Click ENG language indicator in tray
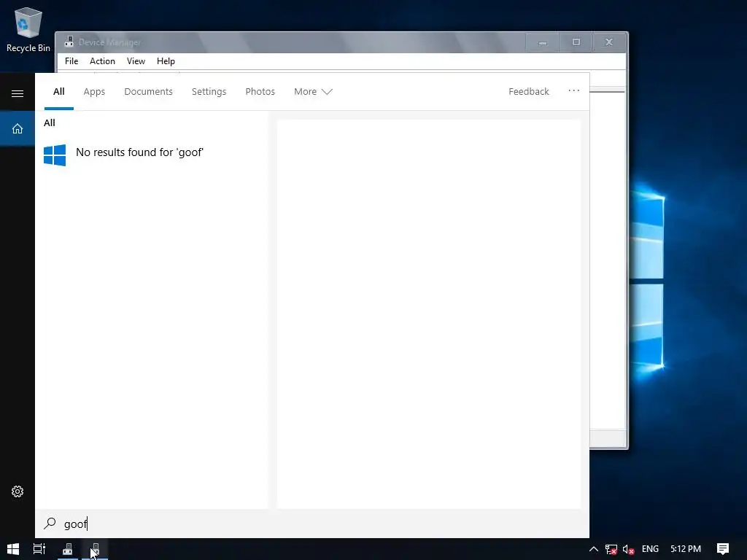The width and height of the screenshot is (747, 560). [x=650, y=549]
